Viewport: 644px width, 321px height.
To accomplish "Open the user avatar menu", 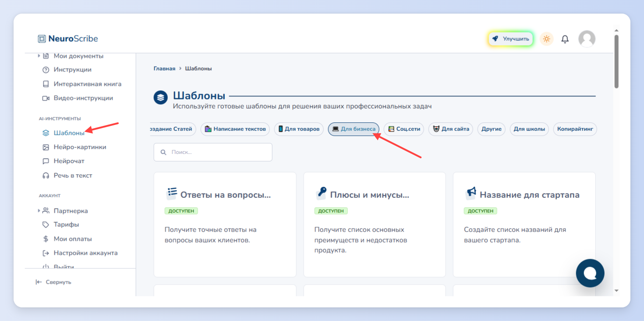I will 587,39.
